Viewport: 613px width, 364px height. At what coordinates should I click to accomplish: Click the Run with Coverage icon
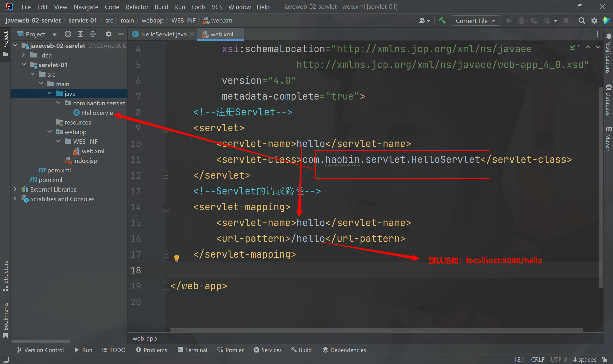[534, 21]
